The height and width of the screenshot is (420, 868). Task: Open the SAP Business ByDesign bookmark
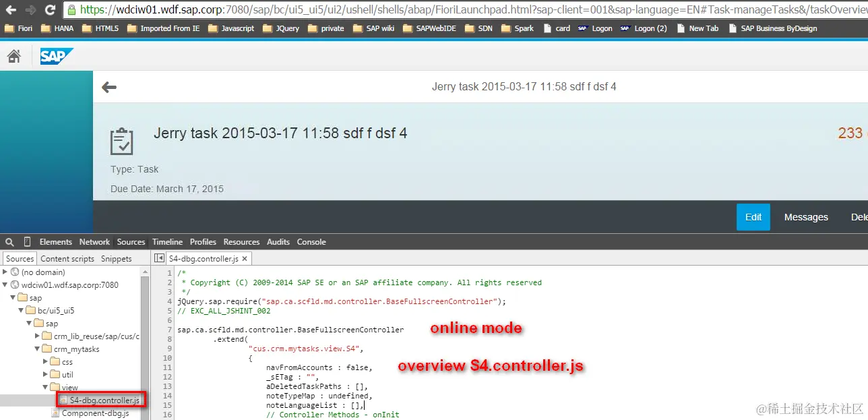pyautogui.click(x=772, y=28)
